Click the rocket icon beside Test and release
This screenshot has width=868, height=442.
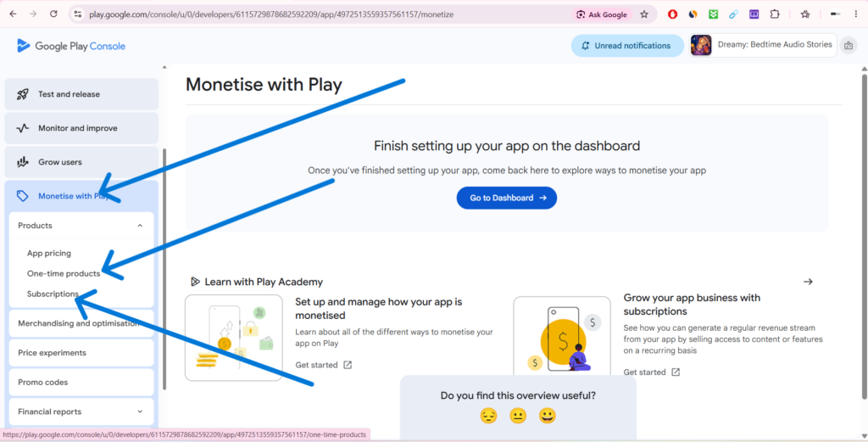[23, 94]
